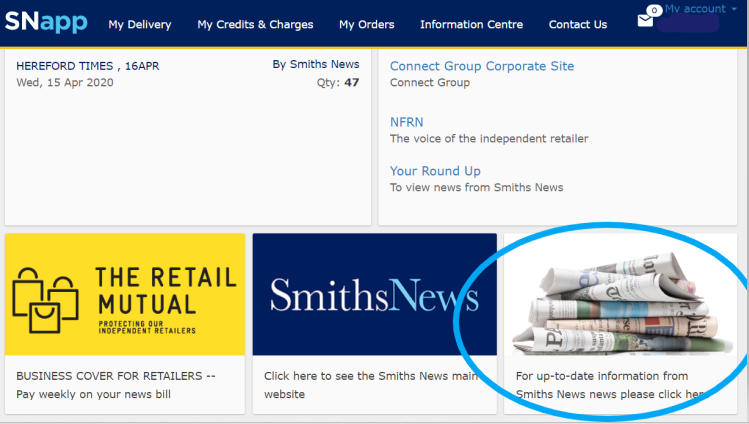749x424 pixels.
Task: Open Connect Group Corporate Site link
Action: [x=482, y=66]
